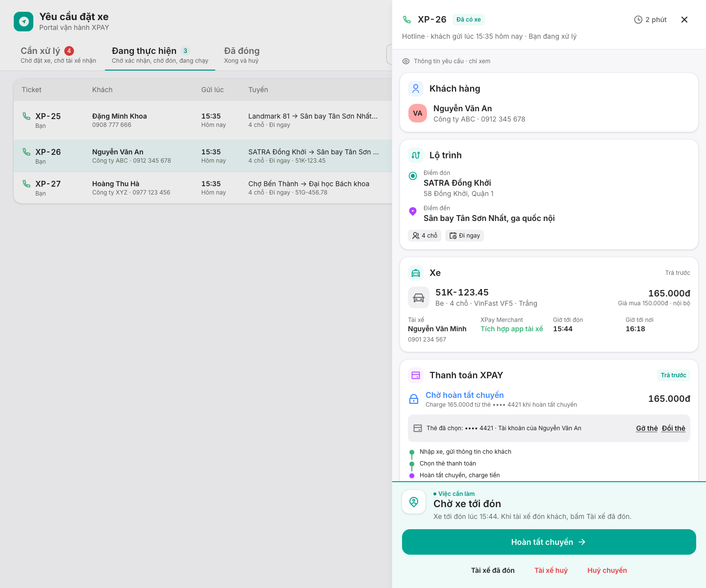Switch to Cần xử lý tab

click(x=58, y=55)
